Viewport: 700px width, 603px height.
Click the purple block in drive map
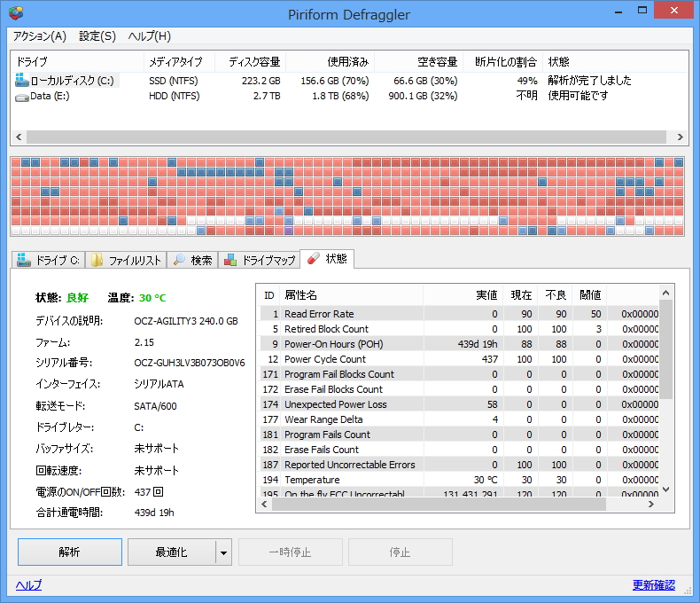click(289, 231)
